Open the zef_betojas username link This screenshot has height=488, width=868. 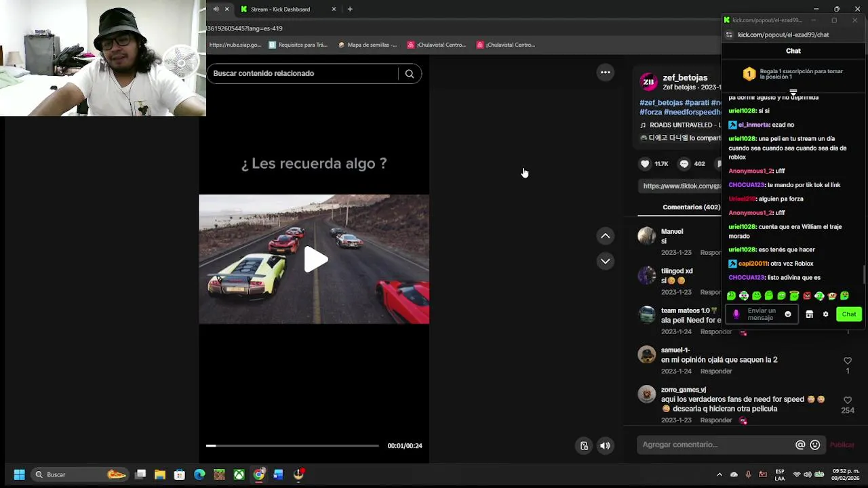(x=685, y=78)
